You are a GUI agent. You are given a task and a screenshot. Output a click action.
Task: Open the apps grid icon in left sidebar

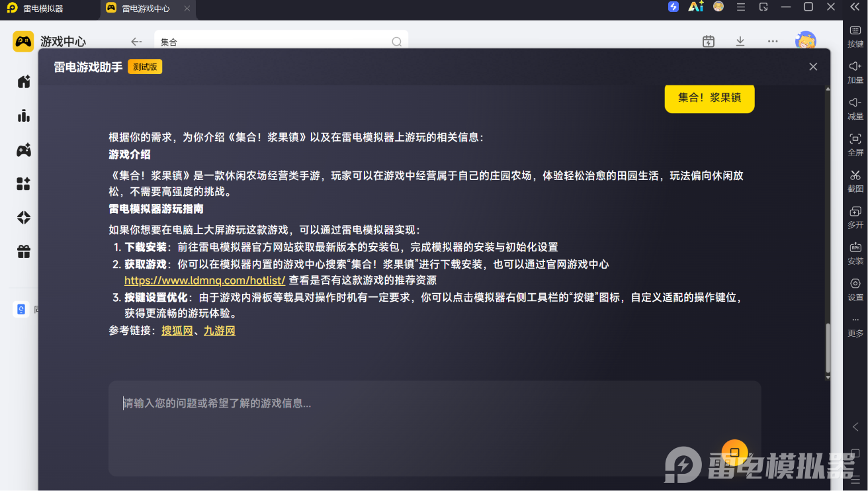(24, 184)
